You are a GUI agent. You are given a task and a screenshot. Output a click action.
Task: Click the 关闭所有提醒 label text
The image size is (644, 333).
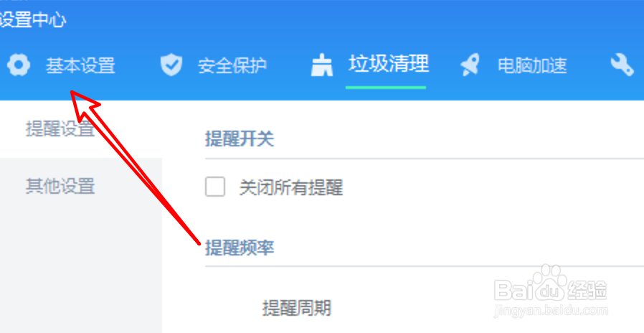click(x=291, y=187)
